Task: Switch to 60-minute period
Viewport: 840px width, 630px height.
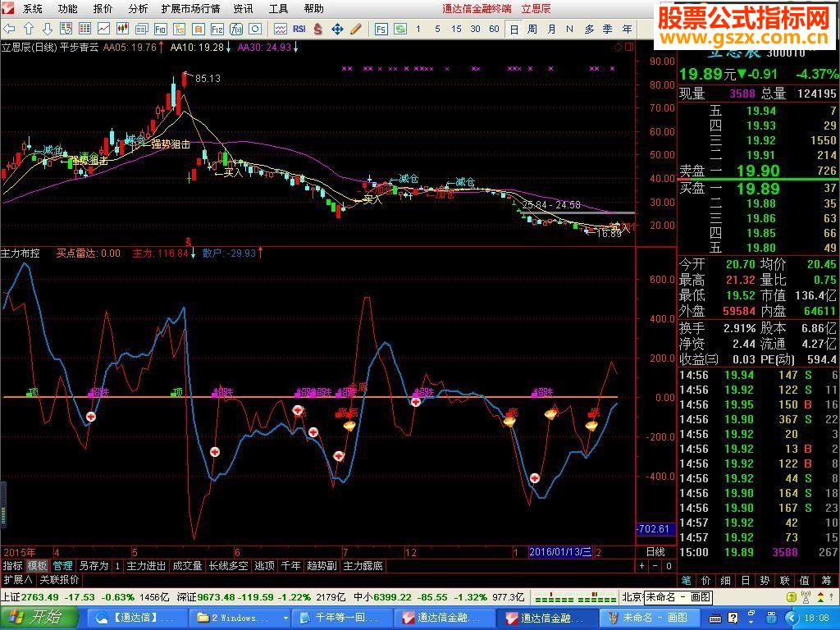Action: tap(494, 29)
